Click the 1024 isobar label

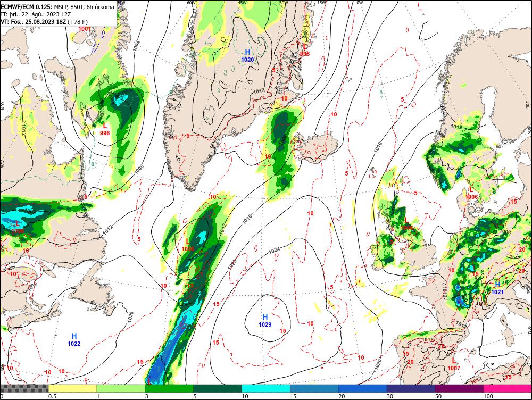pos(274,251)
